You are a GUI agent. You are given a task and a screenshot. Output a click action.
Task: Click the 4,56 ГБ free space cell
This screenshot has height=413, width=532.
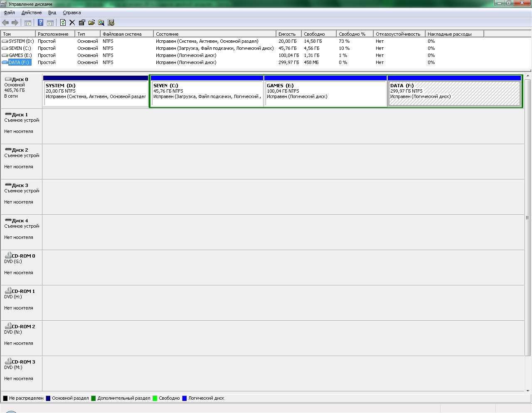(x=312, y=48)
